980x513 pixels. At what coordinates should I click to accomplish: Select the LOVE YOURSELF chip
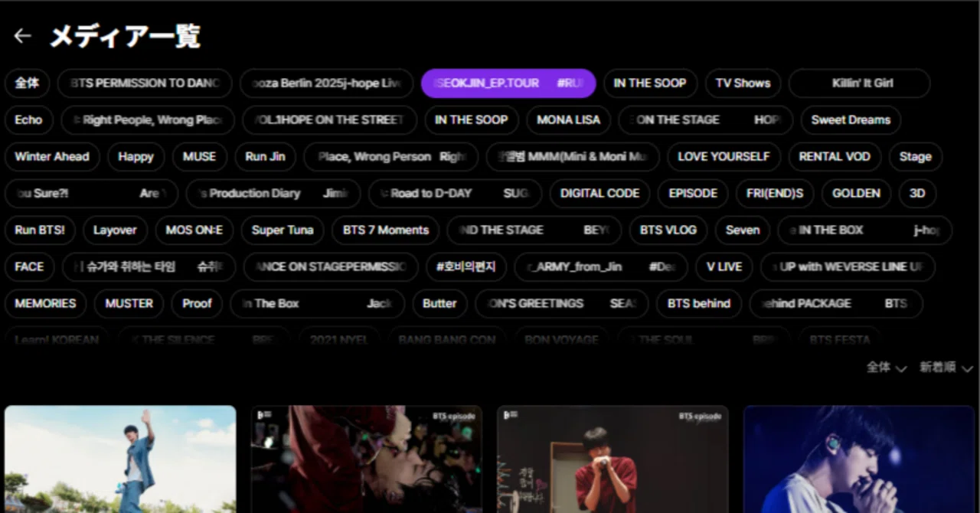click(x=724, y=156)
